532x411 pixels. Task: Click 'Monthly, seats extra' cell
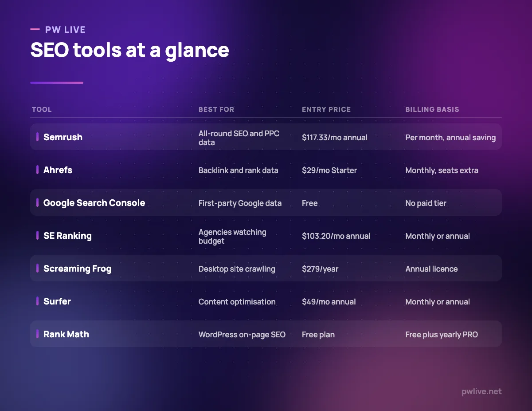tap(442, 170)
